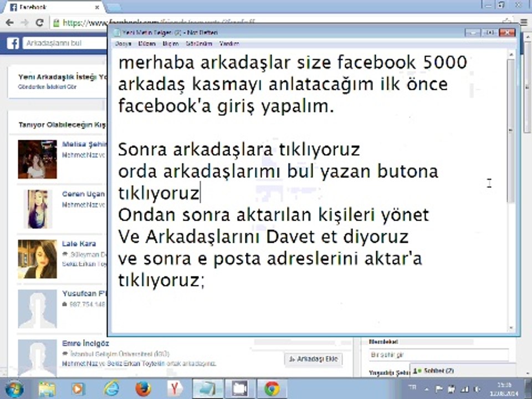Click Emre İncigöz's default avatar thumbnail
This screenshot has width=532, height=399.
(x=37, y=358)
